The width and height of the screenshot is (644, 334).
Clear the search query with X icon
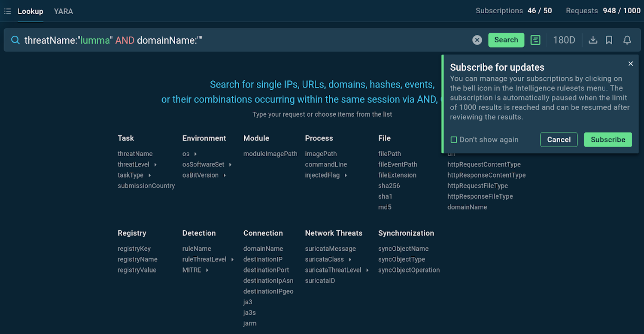click(477, 40)
